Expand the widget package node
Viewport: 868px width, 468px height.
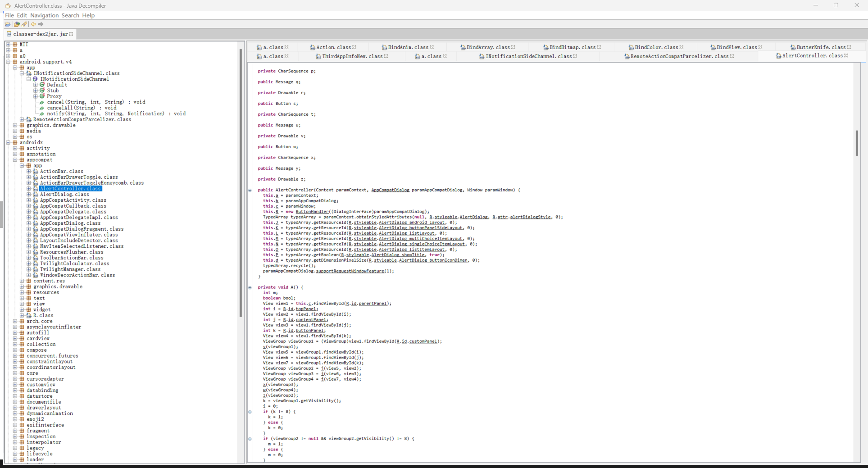coord(22,310)
